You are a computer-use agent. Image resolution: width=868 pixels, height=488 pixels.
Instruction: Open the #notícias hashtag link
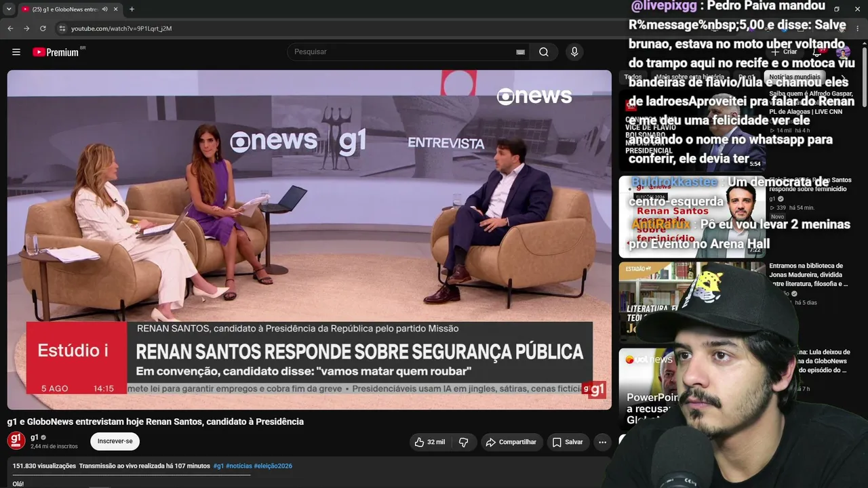(239, 466)
